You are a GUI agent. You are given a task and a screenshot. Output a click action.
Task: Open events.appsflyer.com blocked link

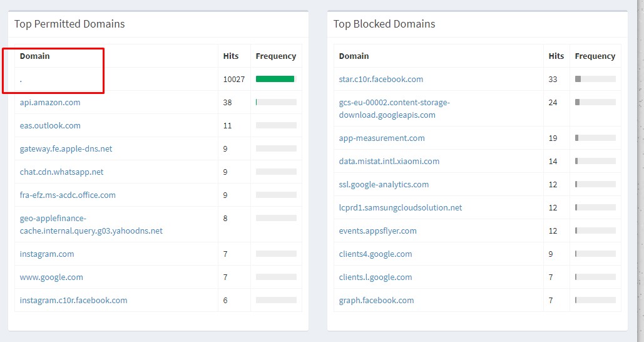click(x=377, y=231)
